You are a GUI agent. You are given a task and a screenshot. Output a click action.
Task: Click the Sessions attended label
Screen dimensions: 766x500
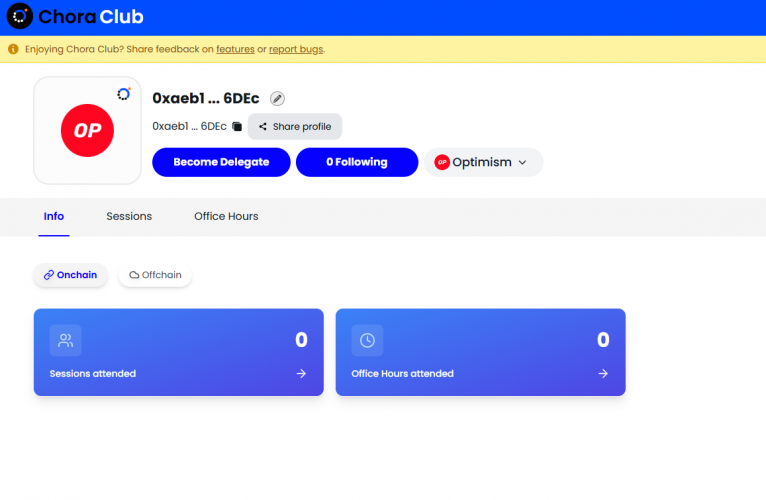93,373
